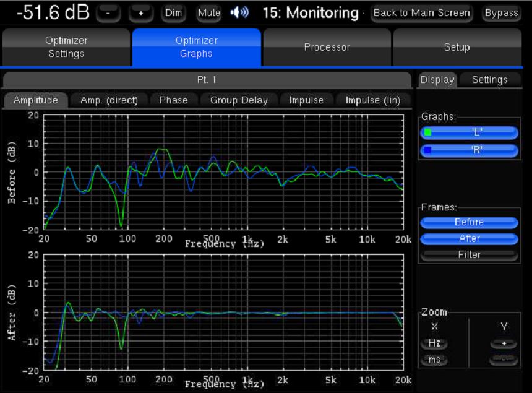Toggle the Dim button

(173, 13)
